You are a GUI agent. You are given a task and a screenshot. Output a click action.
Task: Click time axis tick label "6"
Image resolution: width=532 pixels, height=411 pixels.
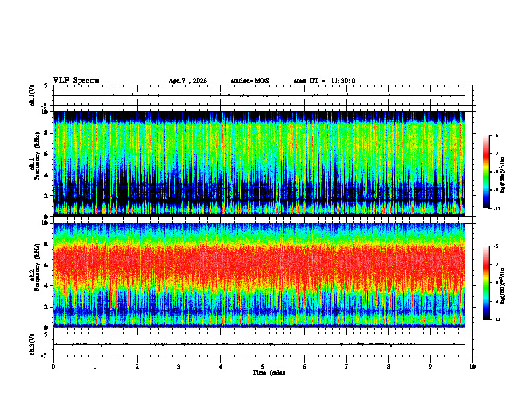click(304, 367)
